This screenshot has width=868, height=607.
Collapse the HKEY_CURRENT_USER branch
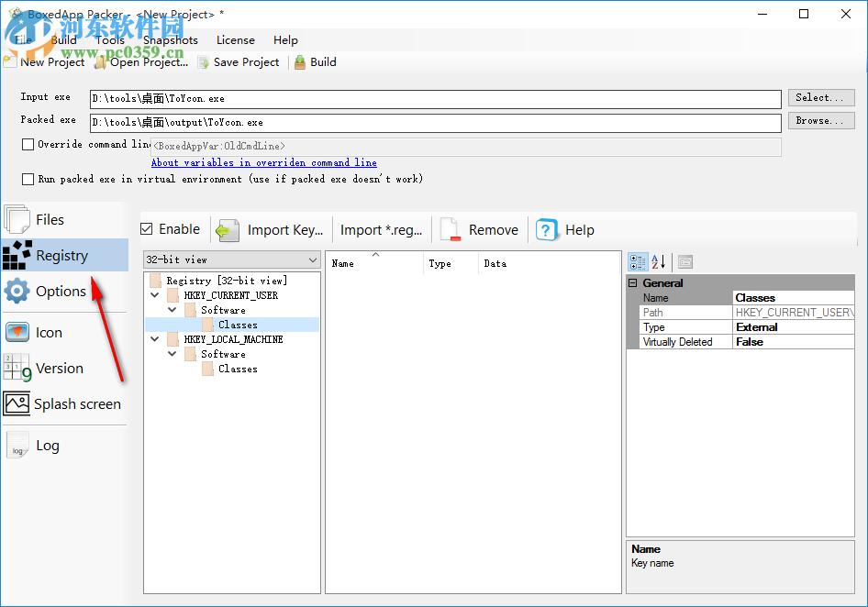pos(154,294)
